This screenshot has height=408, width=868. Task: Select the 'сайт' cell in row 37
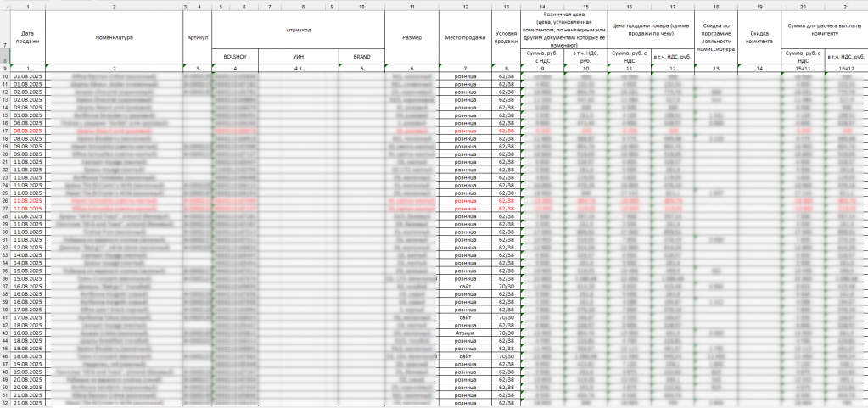pos(465,287)
